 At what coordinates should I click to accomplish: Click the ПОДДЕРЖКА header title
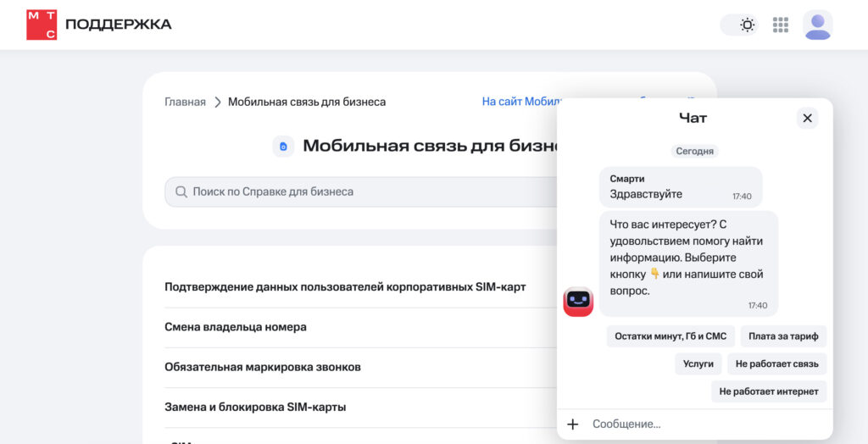coord(119,25)
